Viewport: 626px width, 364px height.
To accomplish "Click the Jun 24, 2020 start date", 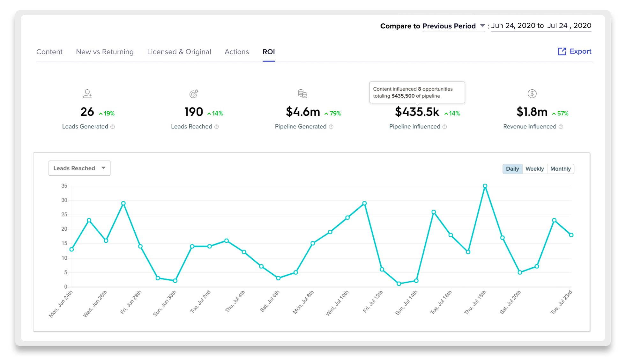I will click(513, 26).
